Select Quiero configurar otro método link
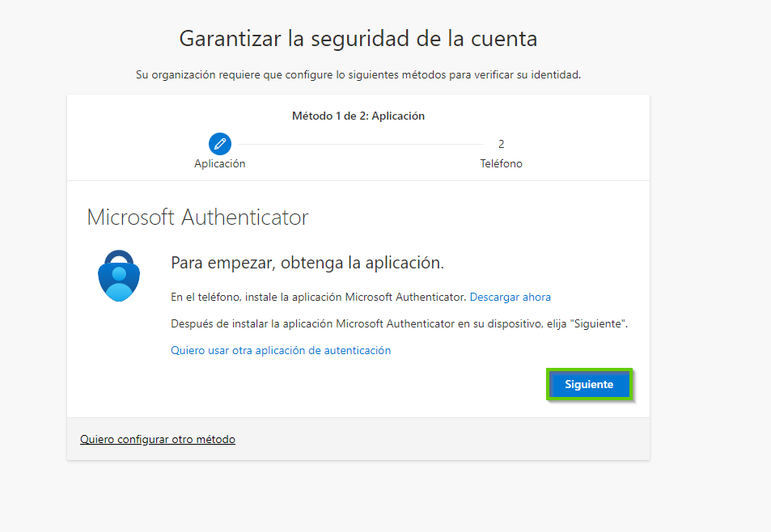The width and height of the screenshot is (771, 532). pos(157,439)
